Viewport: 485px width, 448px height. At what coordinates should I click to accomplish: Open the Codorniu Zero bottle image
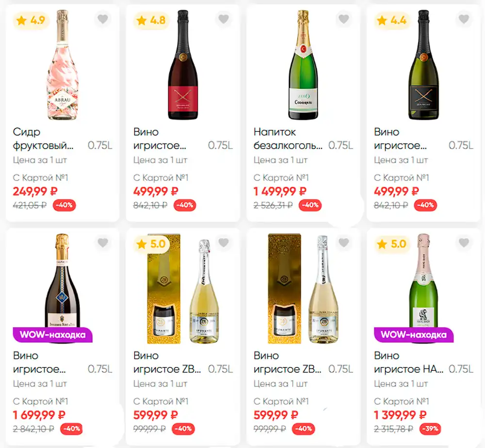[x=303, y=65]
